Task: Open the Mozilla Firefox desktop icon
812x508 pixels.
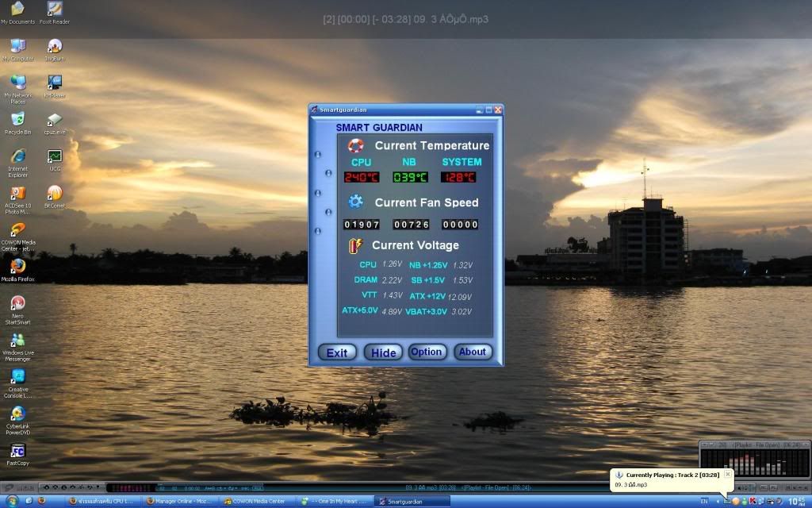Action: click(17, 267)
